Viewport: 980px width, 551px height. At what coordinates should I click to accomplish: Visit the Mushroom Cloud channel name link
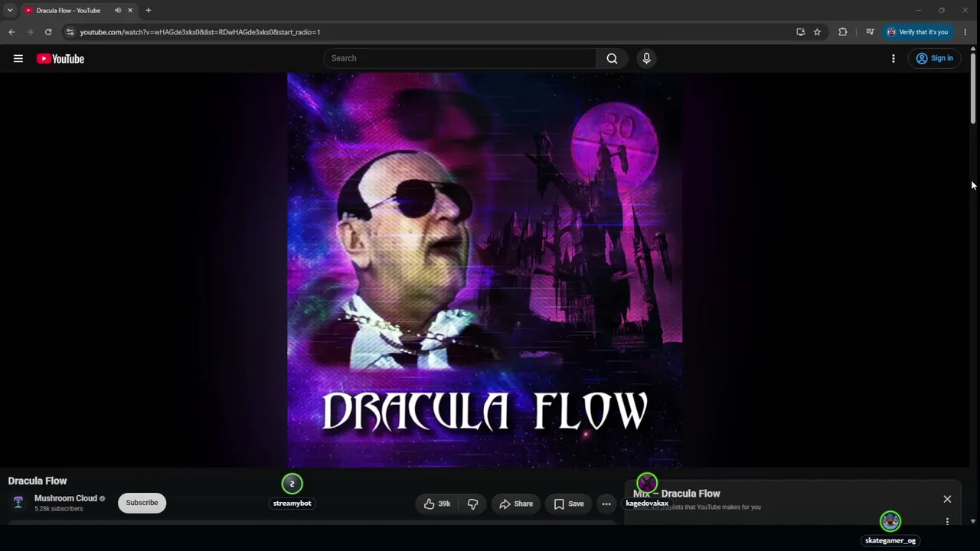tap(66, 498)
